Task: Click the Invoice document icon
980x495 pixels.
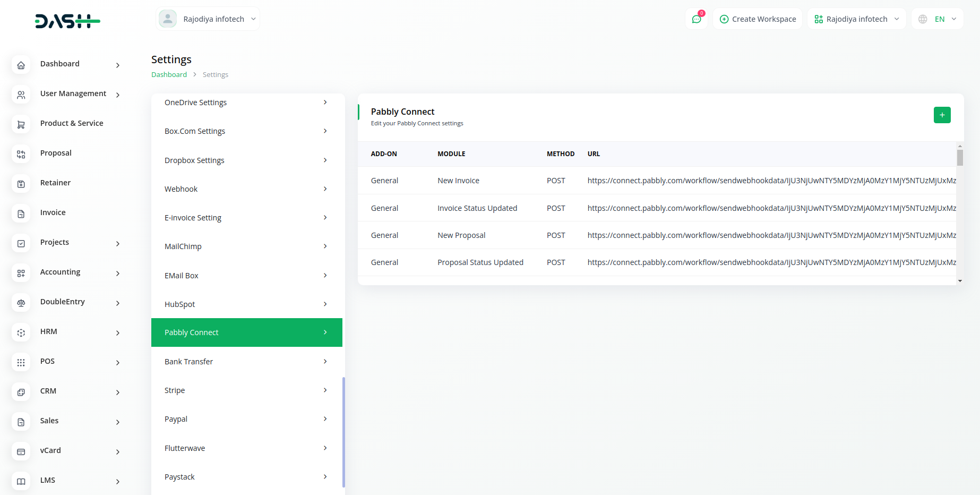Action: (21, 214)
